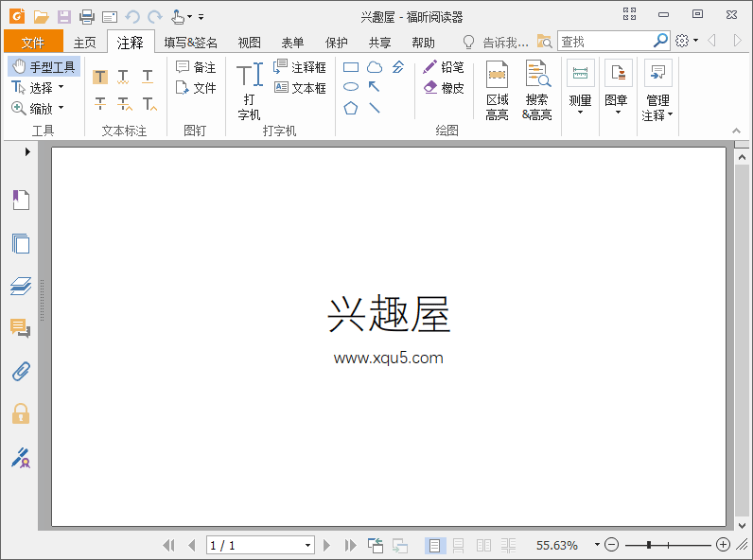The image size is (753, 560).
Task: Click the Undo arrow icon
Action: (x=132, y=17)
